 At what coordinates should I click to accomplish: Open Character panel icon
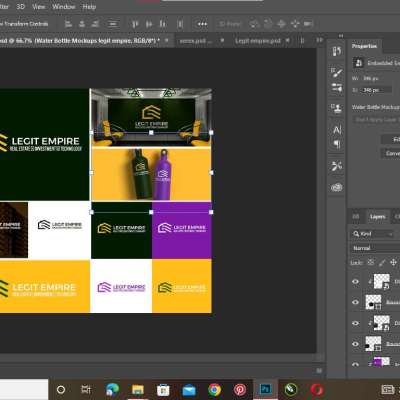(x=337, y=130)
